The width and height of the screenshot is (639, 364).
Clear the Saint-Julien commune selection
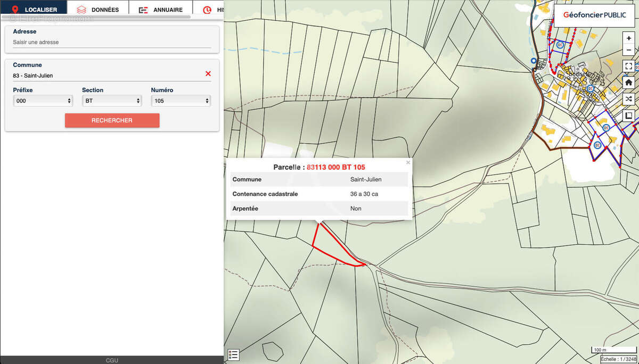[x=208, y=74]
